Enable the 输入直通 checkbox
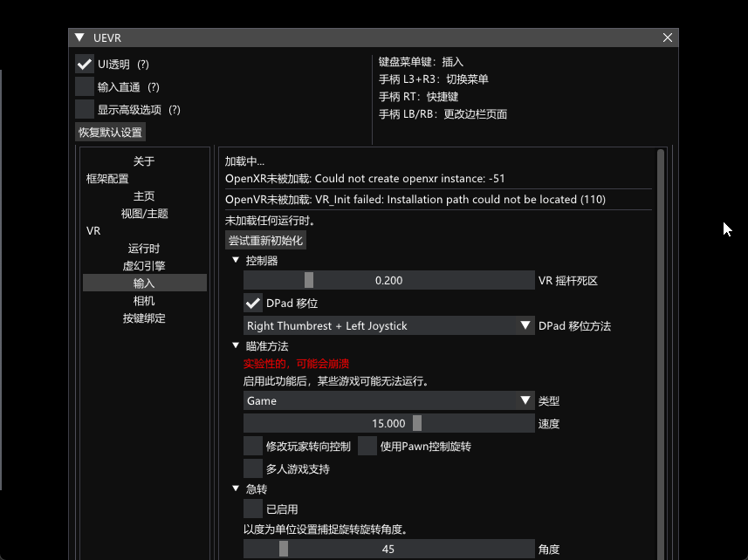Screen dimensions: 748x560 tap(85, 86)
